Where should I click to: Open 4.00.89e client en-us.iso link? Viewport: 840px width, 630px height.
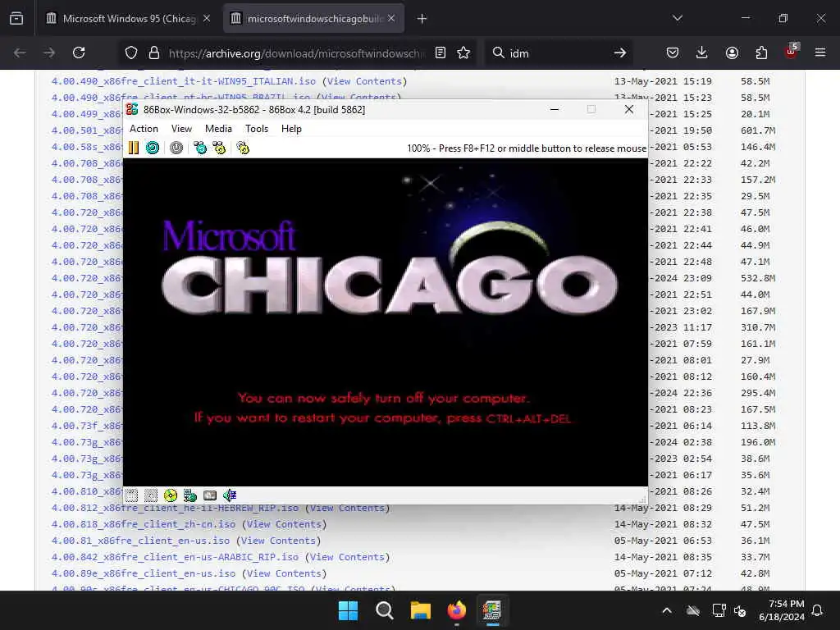pyautogui.click(x=143, y=573)
